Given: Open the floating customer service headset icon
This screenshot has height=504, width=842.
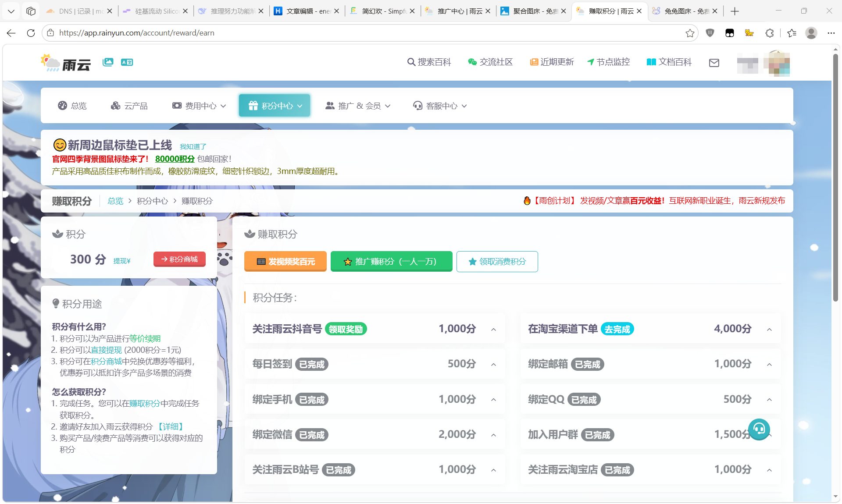Looking at the screenshot, I should coord(759,429).
